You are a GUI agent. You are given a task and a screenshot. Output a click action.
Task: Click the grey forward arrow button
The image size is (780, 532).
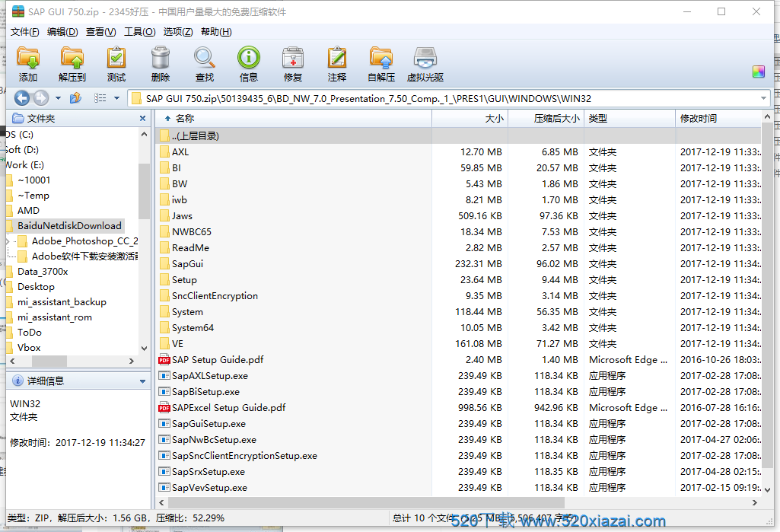pos(41,98)
